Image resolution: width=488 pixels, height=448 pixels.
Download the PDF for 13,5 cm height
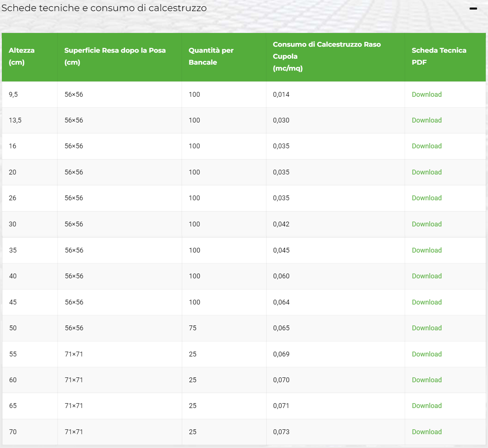click(426, 120)
